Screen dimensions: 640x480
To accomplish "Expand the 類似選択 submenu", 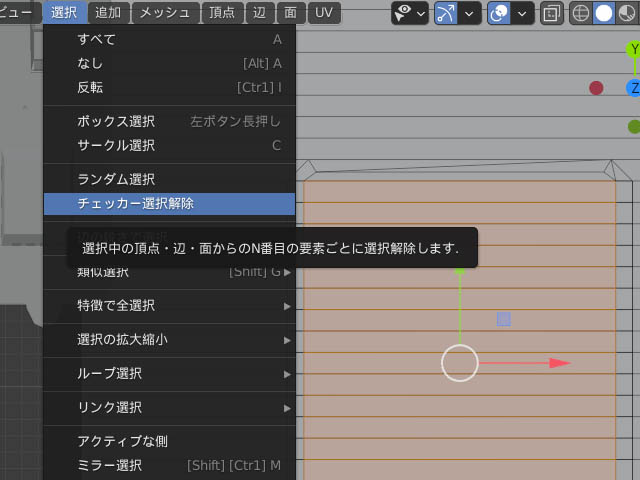I will click(x=169, y=272).
